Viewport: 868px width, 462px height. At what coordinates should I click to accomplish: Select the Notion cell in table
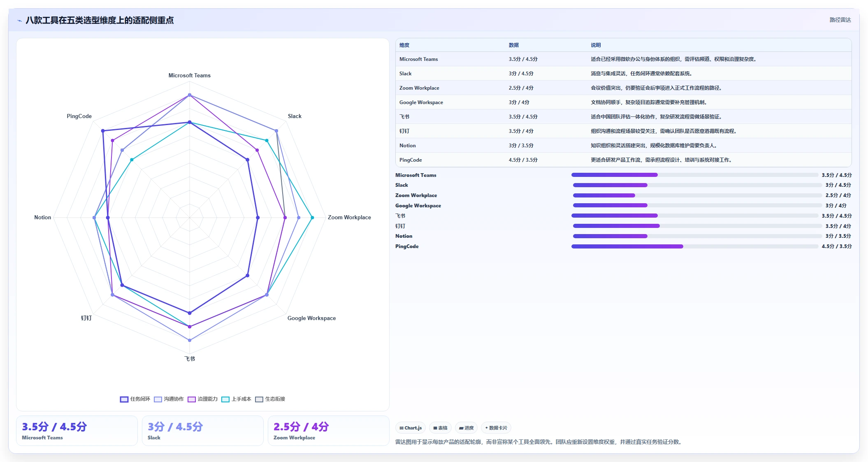(x=407, y=146)
